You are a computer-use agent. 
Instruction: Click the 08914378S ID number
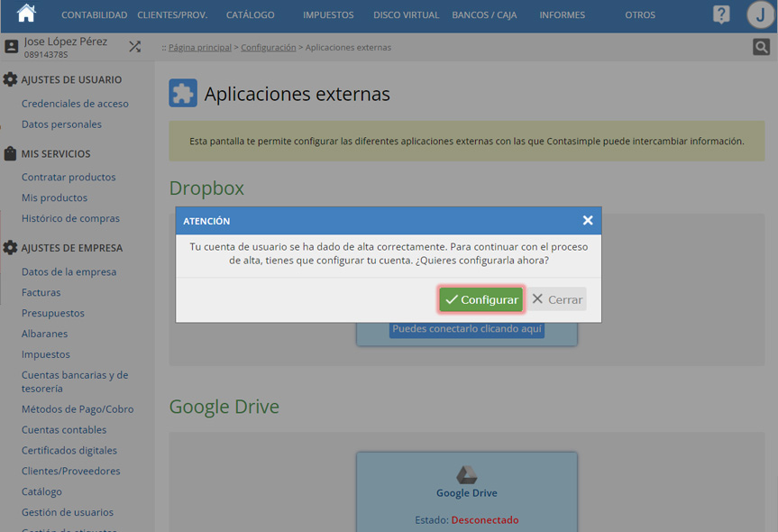point(46,55)
